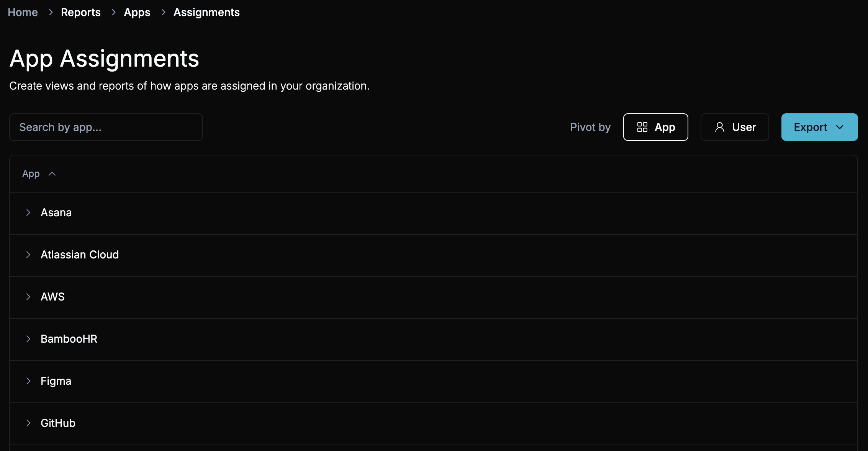Expand the AWS row chevron

tap(28, 297)
